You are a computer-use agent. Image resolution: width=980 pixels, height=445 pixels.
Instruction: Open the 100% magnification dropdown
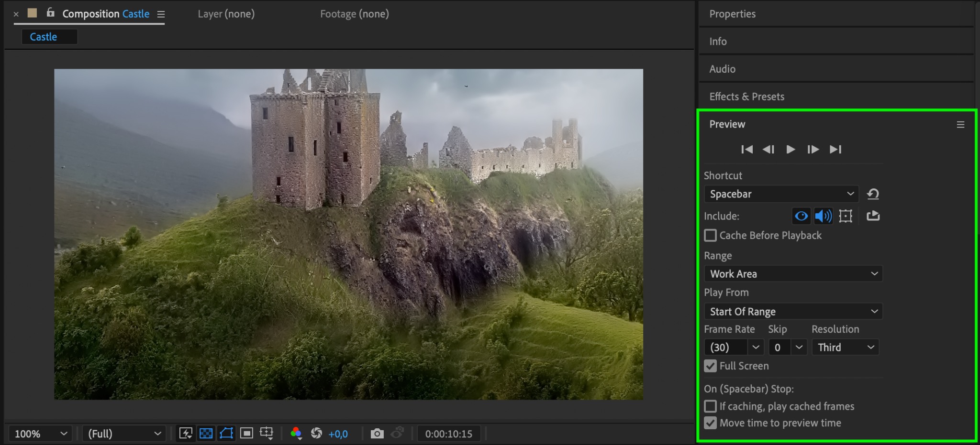tap(40, 434)
